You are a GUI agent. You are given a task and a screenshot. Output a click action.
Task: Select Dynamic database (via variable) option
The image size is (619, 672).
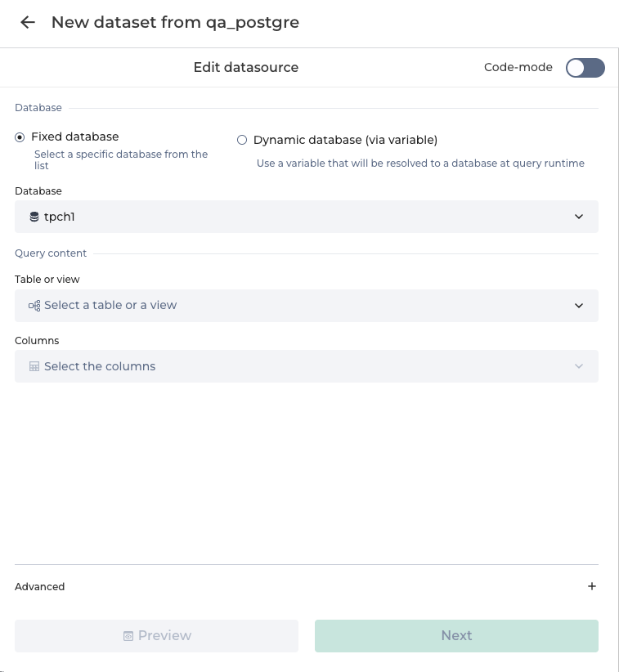point(242,140)
